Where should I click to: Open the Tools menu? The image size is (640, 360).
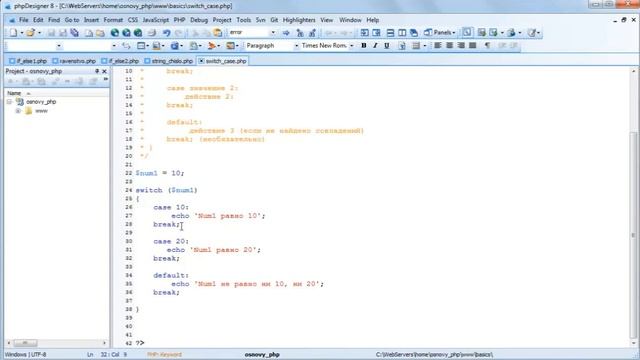point(243,20)
